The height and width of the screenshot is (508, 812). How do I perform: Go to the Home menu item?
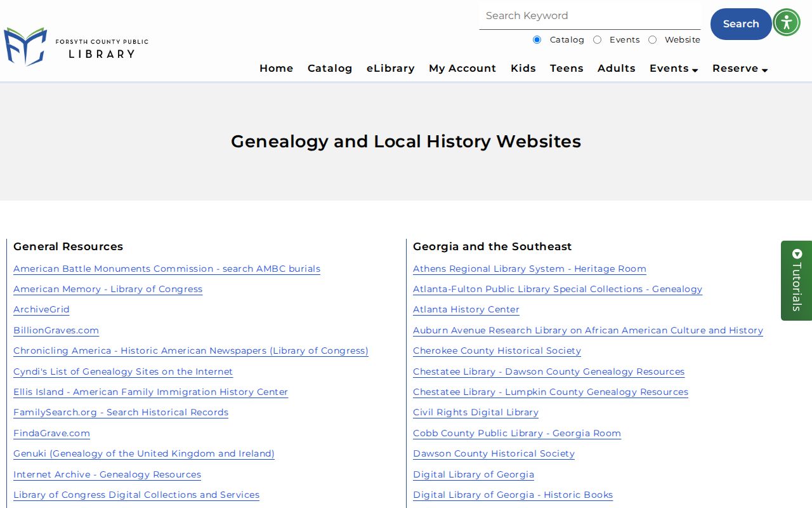click(276, 69)
